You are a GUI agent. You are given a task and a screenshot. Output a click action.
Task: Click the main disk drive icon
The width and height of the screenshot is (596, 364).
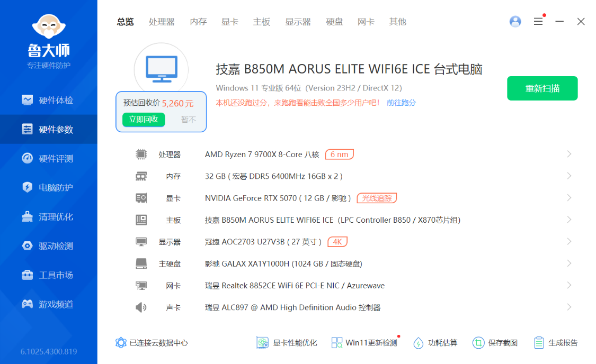(x=141, y=263)
